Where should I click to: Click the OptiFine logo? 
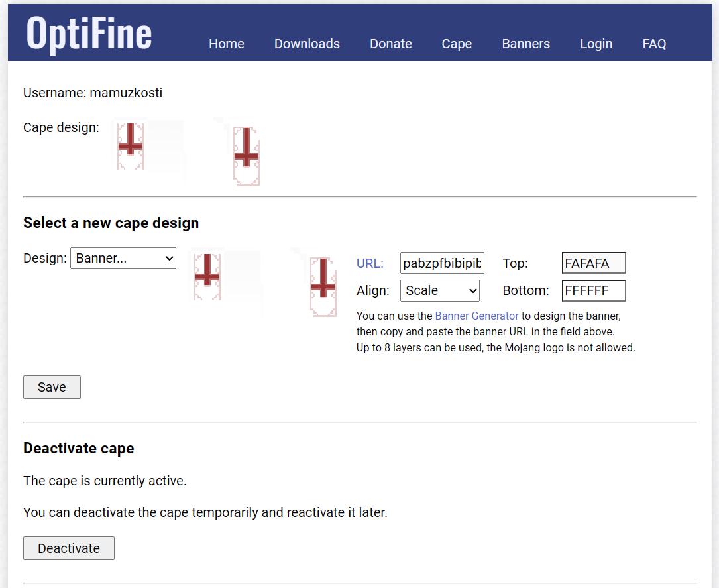(89, 33)
